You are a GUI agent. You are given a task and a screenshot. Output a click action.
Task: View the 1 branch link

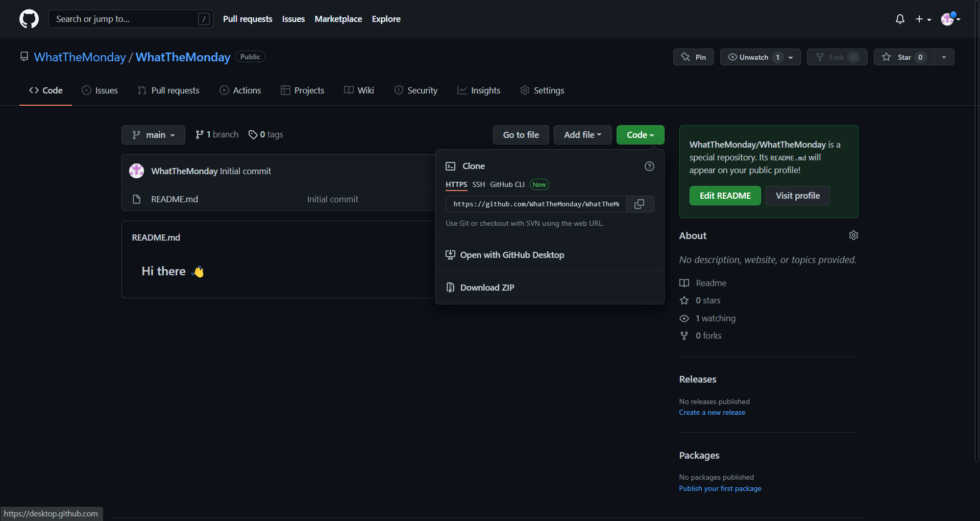coord(217,134)
